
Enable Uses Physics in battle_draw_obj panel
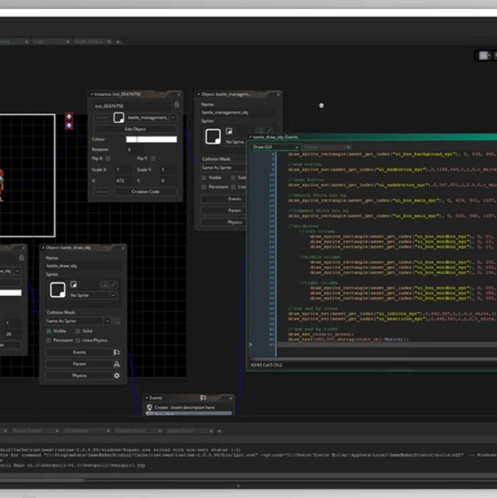[78, 340]
